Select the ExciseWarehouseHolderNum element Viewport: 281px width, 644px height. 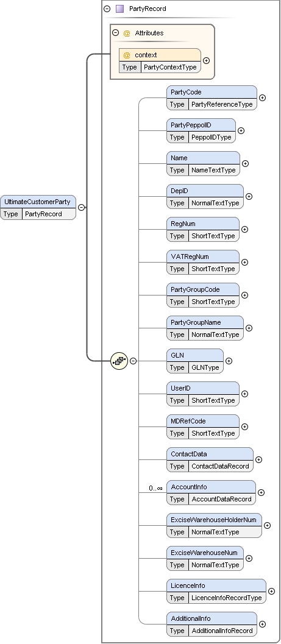(214, 525)
